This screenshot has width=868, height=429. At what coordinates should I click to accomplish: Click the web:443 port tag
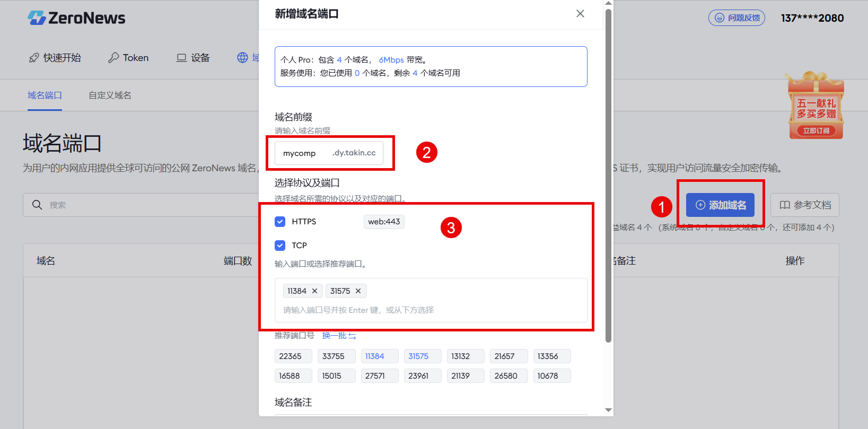click(x=384, y=222)
